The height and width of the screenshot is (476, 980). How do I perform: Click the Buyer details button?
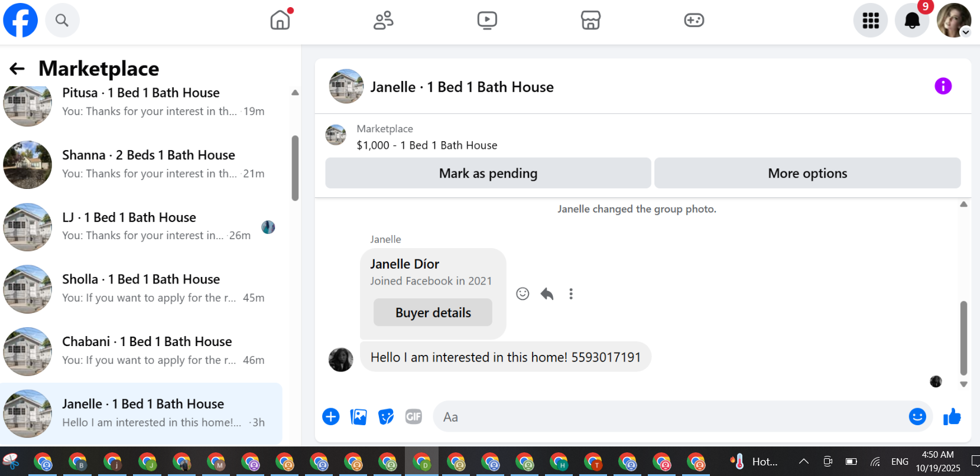[433, 312]
